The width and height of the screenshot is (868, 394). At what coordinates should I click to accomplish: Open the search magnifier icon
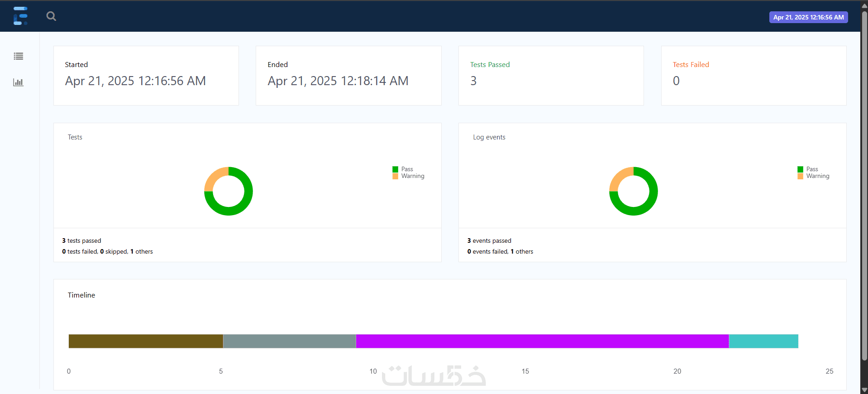(x=51, y=16)
